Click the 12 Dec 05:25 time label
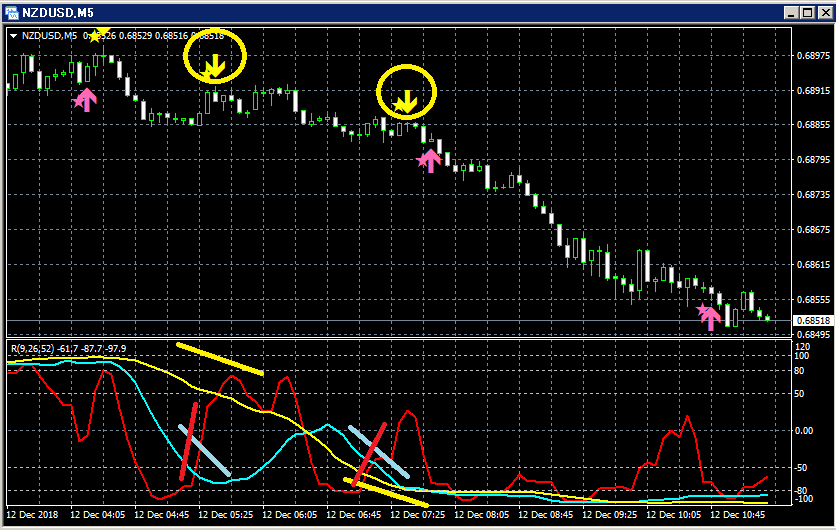The width and height of the screenshot is (836, 530). (226, 515)
